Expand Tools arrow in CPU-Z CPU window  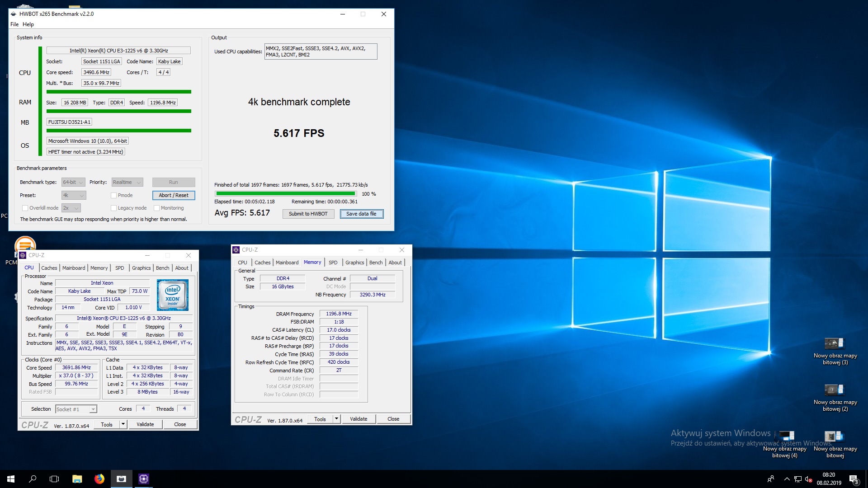[x=123, y=424]
